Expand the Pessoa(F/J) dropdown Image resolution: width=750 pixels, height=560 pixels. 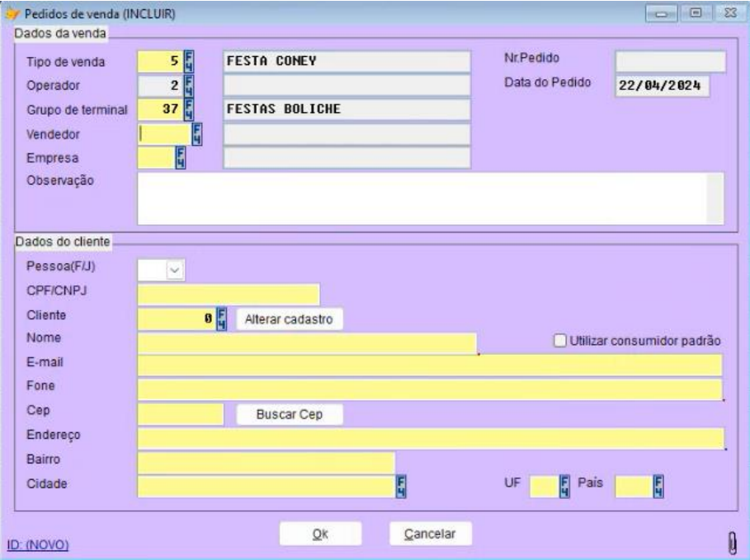coord(174,269)
